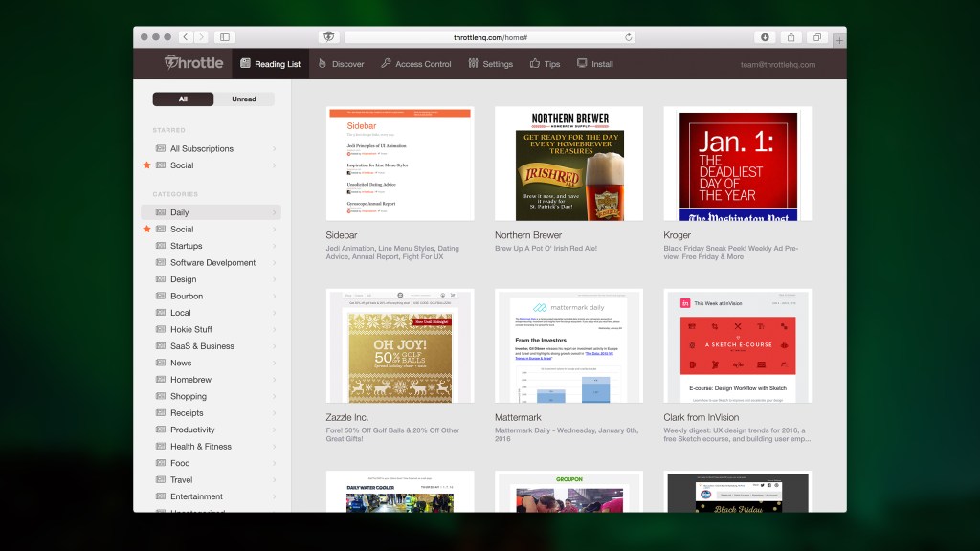Switch the filter to Unread
This screenshot has height=551, width=980.
pos(244,99)
